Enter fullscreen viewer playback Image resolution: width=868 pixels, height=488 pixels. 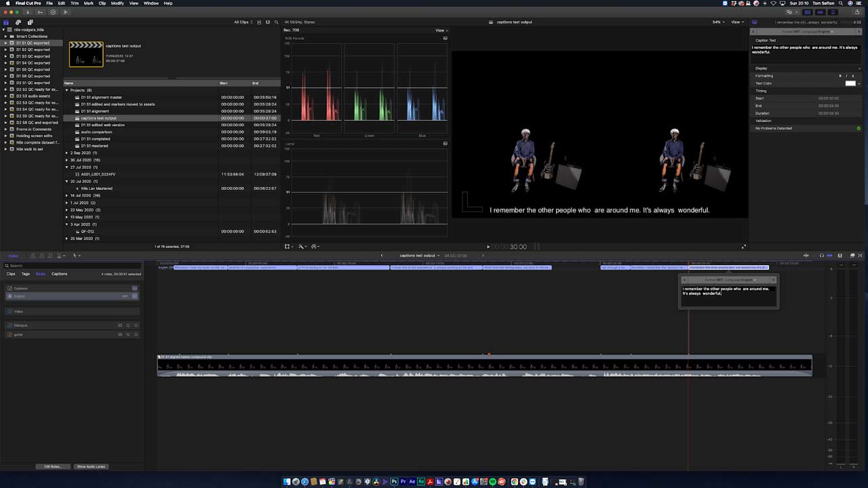[x=744, y=247]
